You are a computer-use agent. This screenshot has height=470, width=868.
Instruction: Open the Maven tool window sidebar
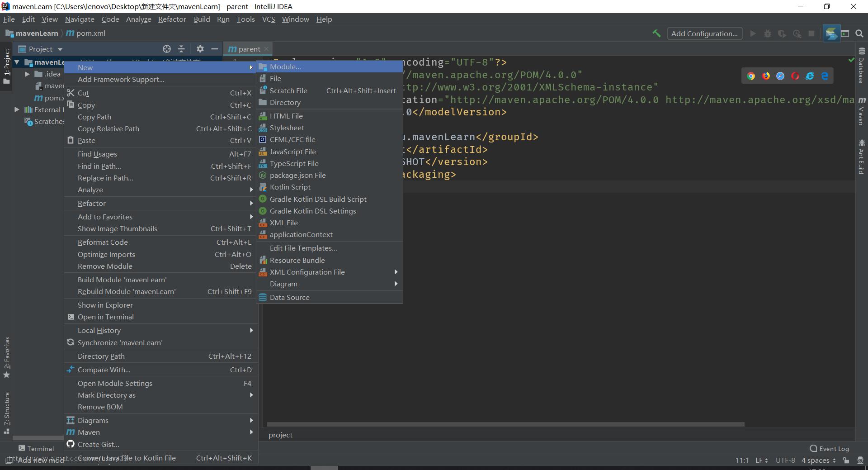point(862,111)
